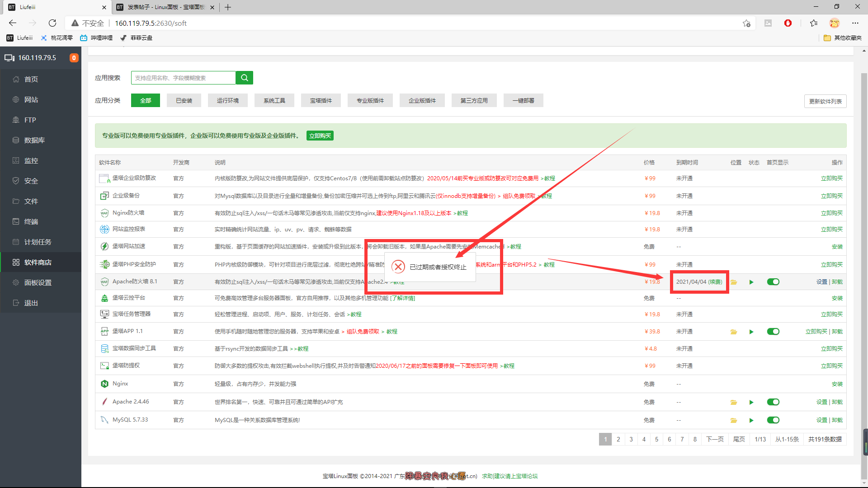
Task: Click the MySQL 5.7.33 logo icon
Action: [x=104, y=420]
